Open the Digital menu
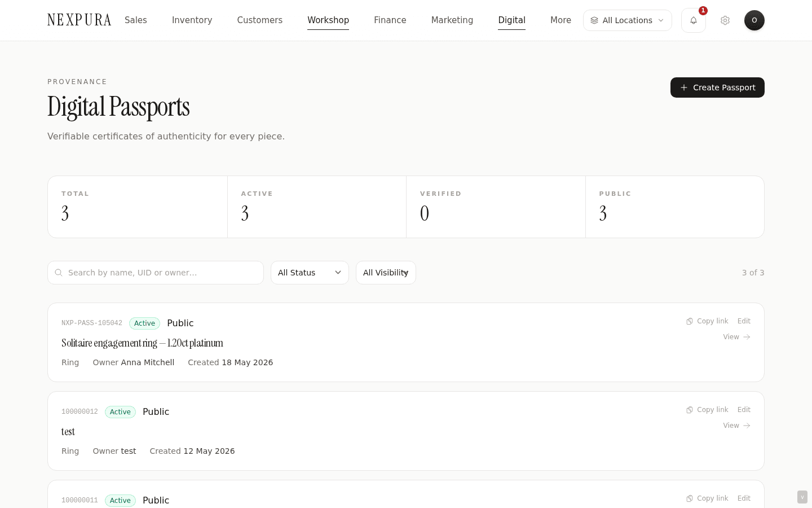 point(512,20)
